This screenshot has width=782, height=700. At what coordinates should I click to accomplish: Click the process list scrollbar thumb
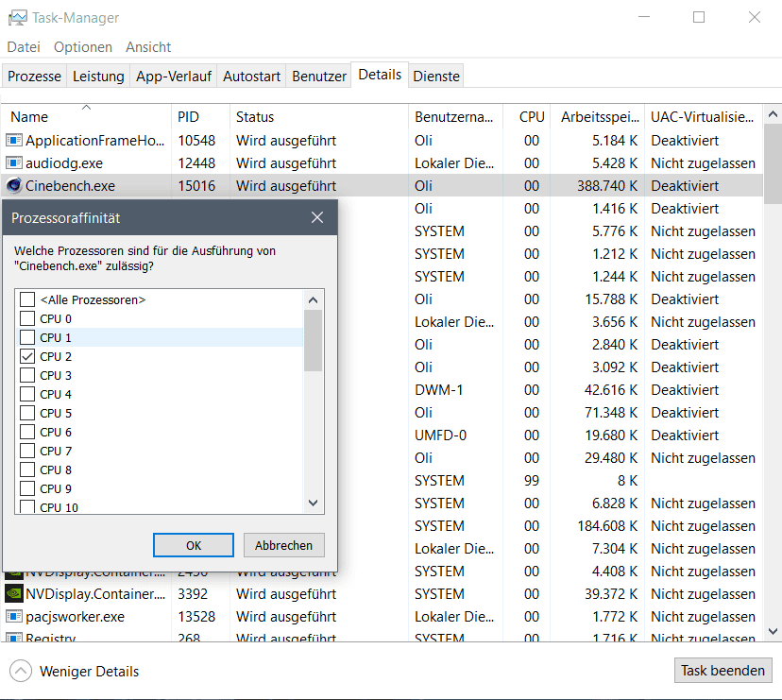(x=773, y=164)
